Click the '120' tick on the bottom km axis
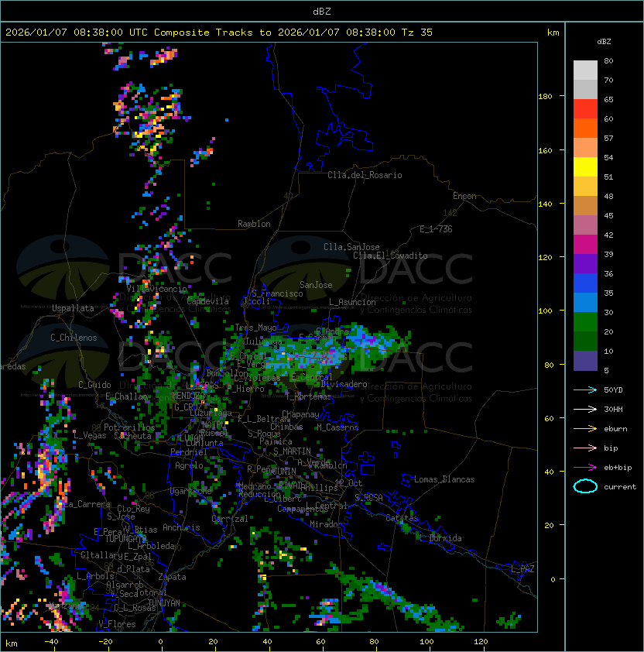Image resolution: width=644 pixels, height=652 pixels. tap(481, 642)
